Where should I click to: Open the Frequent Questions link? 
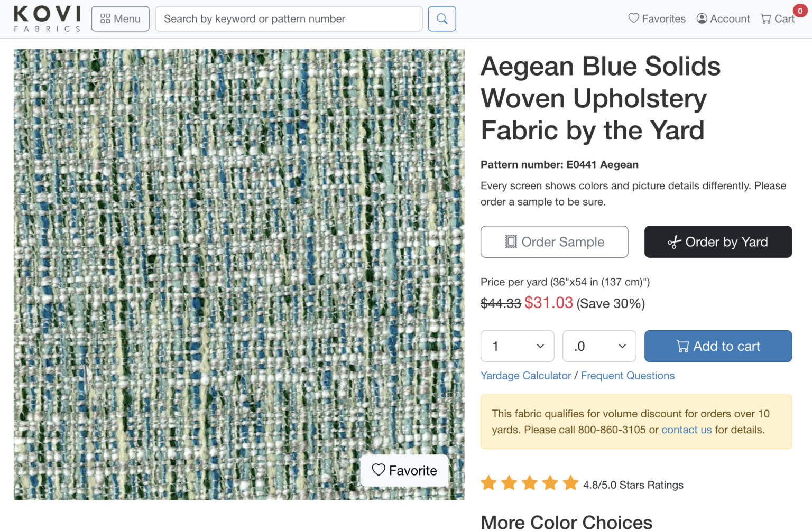pos(628,376)
